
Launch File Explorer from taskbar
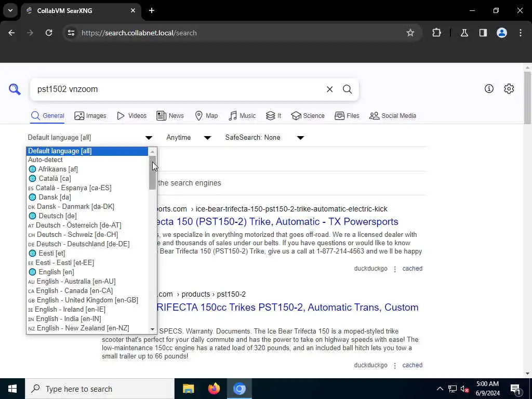tap(188, 389)
